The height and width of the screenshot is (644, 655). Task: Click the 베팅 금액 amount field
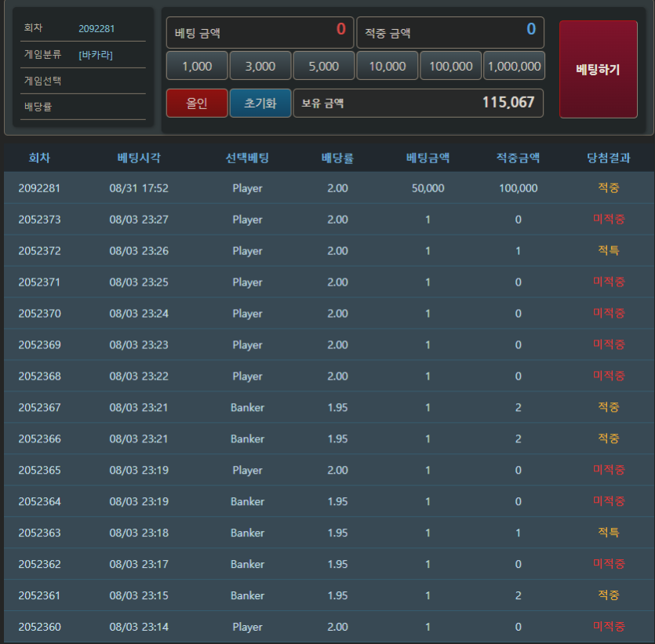260,33
